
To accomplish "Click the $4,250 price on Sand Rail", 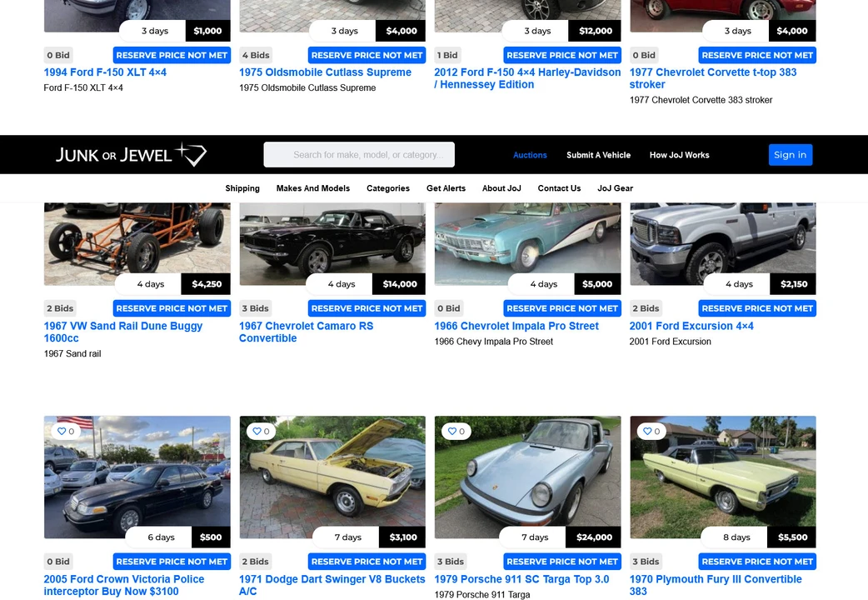I will [207, 284].
